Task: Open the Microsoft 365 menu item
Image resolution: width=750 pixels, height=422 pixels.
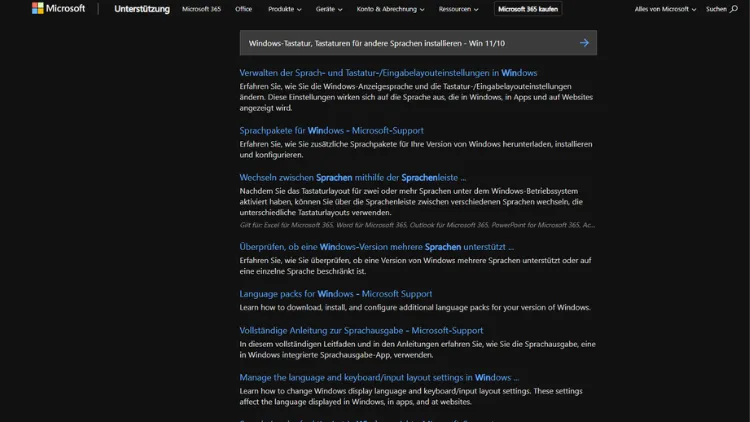Action: (201, 9)
